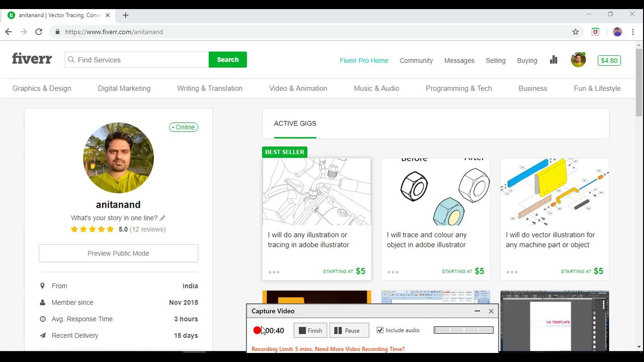
Task: Open "I will do any illustration or tracing" title
Action: [308, 240]
